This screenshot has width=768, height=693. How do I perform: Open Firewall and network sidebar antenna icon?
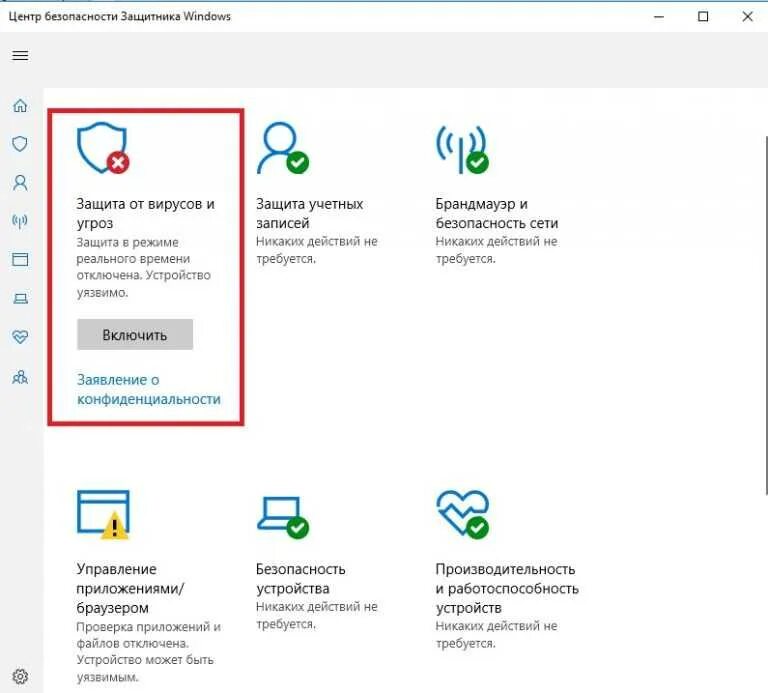(x=20, y=221)
